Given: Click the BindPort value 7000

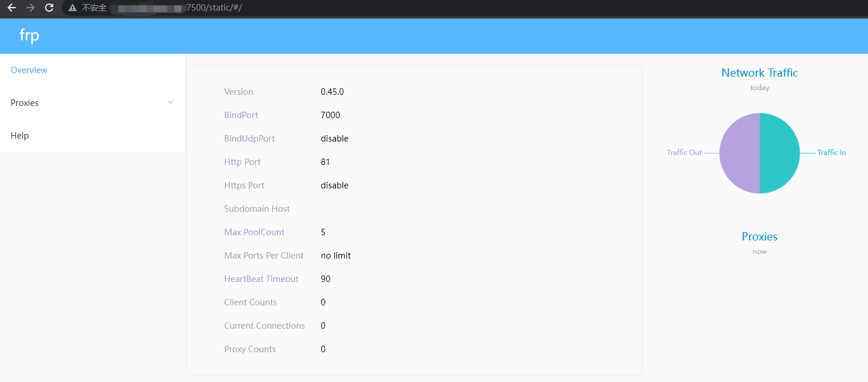Looking at the screenshot, I should (x=331, y=115).
